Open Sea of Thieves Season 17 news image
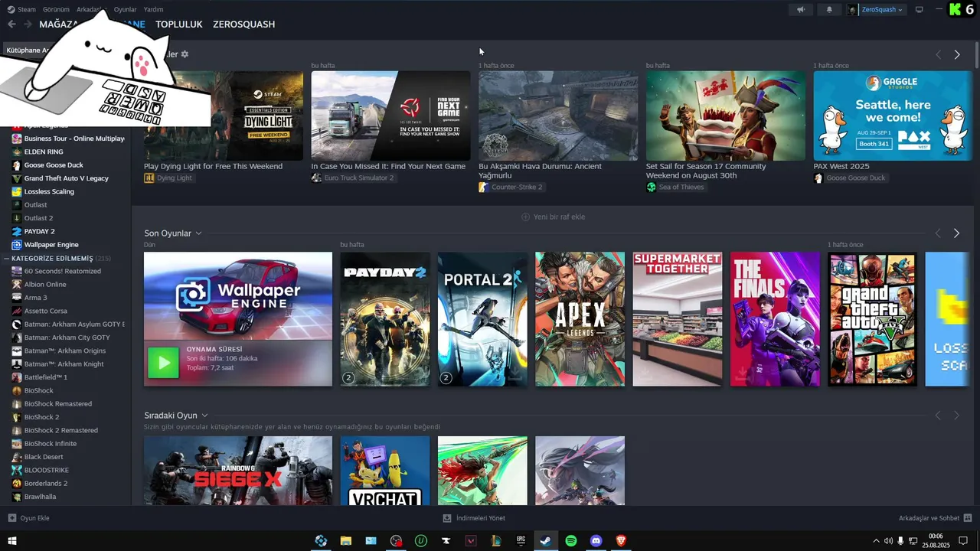This screenshot has height=551, width=980. click(726, 116)
